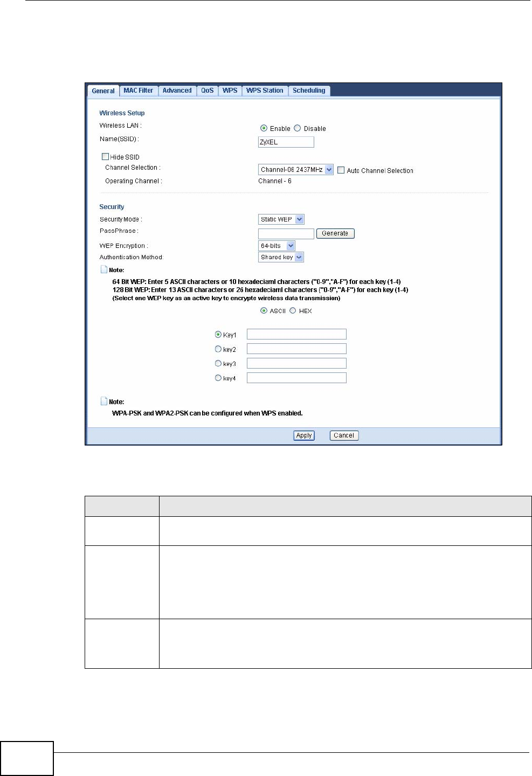Click the 'Wireless Setup' section heading
532x776 pixels.
(x=122, y=113)
